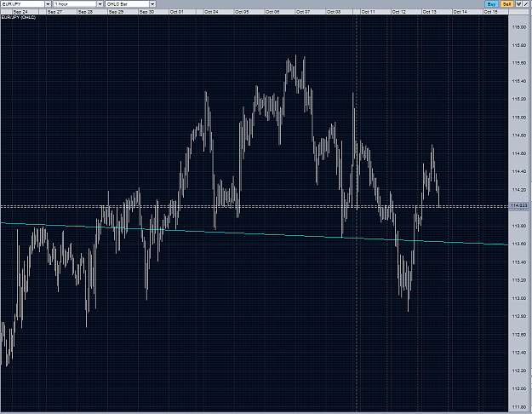Click the OHLC Bar chart type field
Viewport: 532px width, 414px height.
click(x=128, y=4)
